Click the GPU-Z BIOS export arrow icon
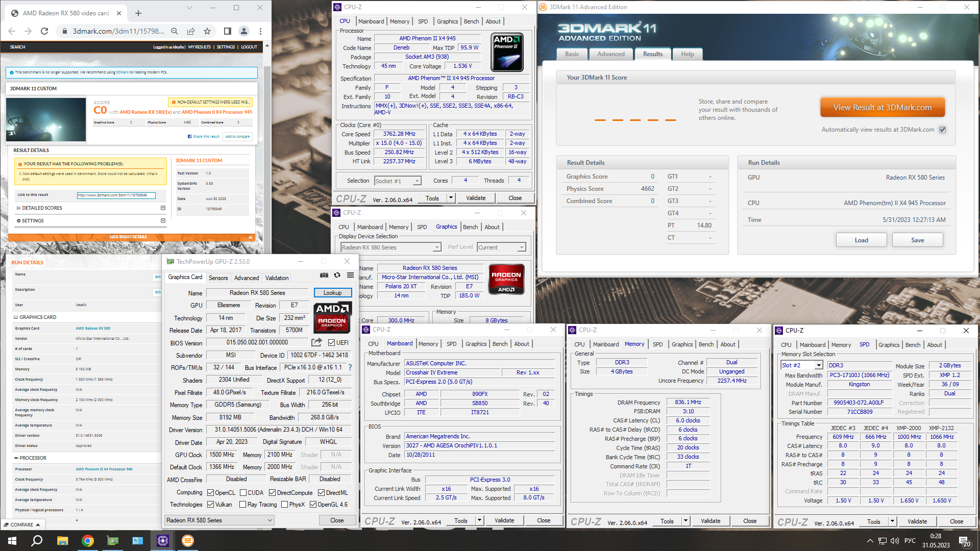980x551 pixels. point(316,342)
